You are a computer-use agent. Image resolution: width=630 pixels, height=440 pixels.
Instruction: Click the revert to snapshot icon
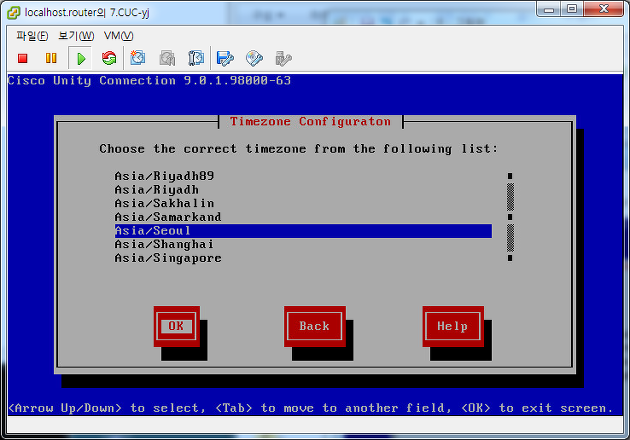point(167,59)
